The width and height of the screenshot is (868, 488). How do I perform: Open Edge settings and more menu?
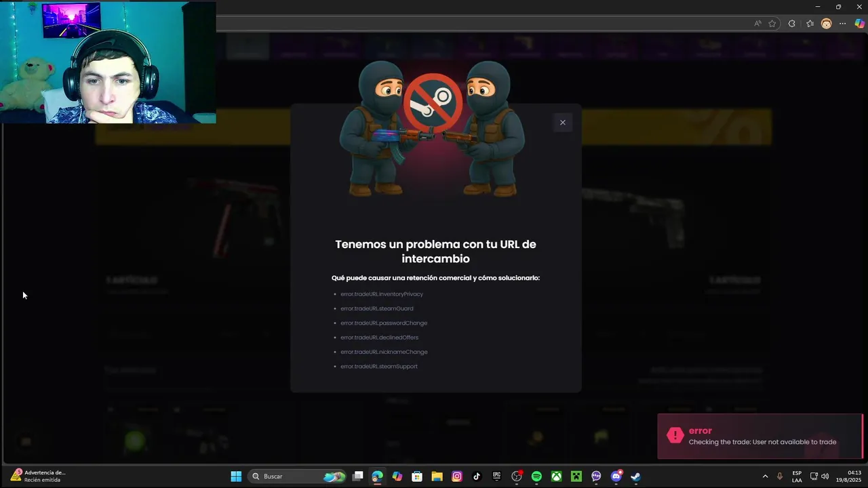pos(843,24)
